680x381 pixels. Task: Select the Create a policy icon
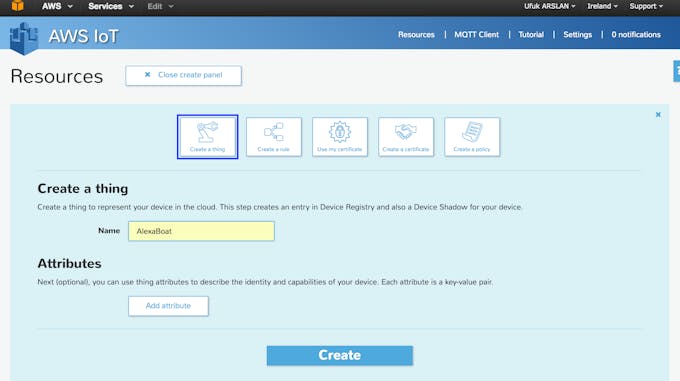click(x=472, y=137)
